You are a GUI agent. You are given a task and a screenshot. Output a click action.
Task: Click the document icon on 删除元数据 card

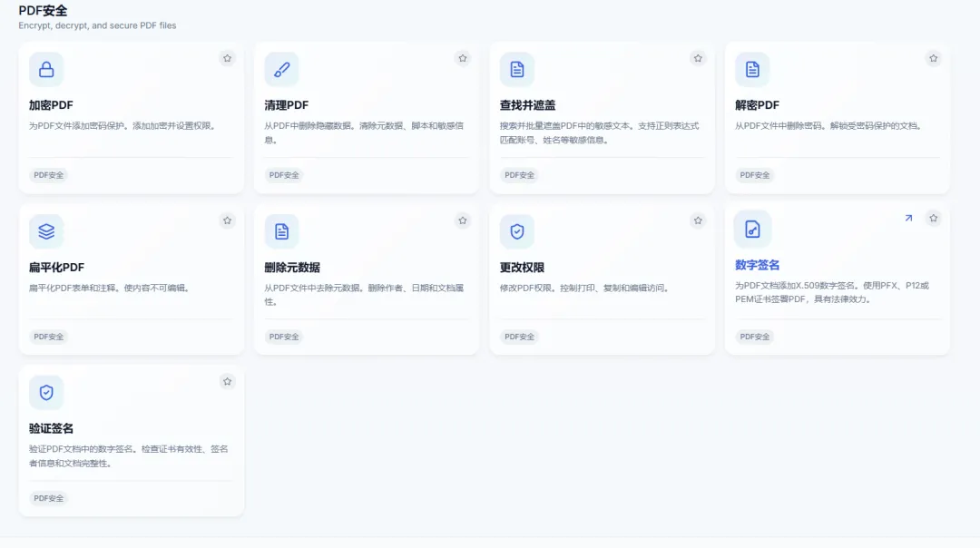click(282, 232)
